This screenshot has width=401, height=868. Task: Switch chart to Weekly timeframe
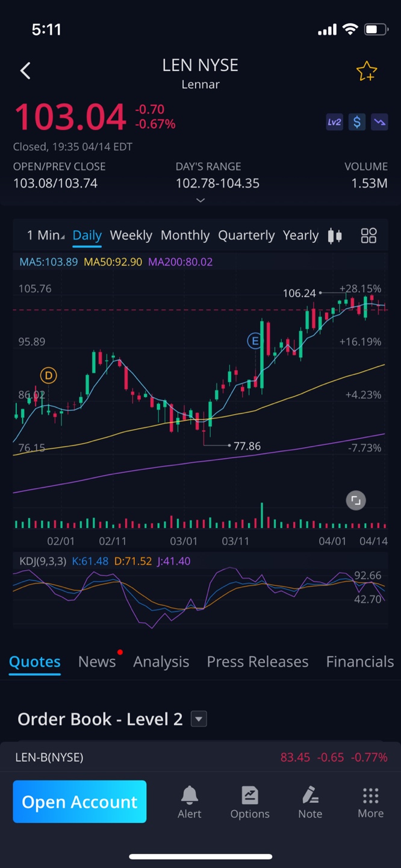pyautogui.click(x=131, y=236)
